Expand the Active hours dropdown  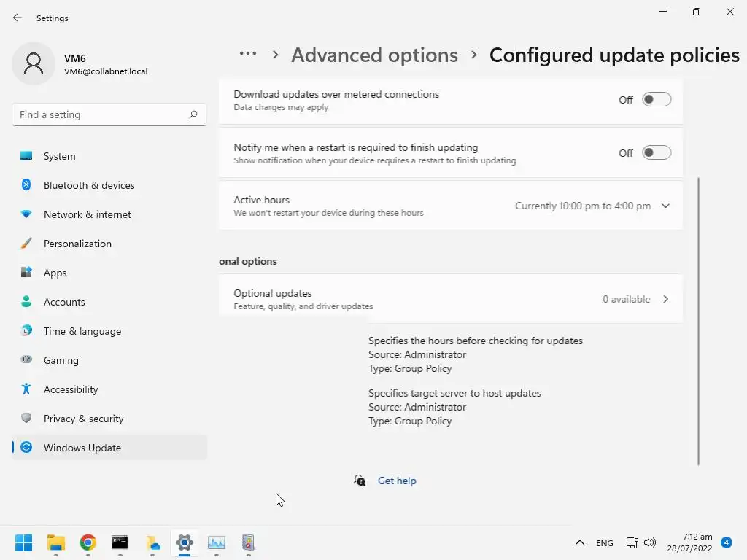click(665, 206)
